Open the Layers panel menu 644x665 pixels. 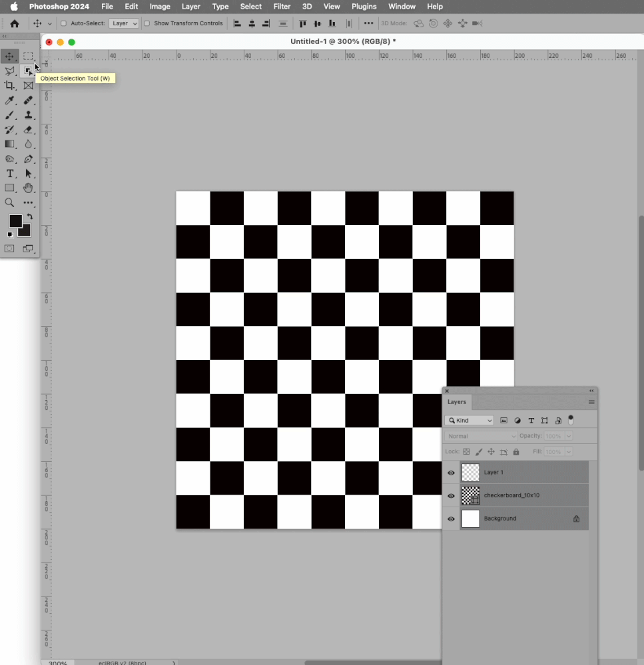coord(591,402)
